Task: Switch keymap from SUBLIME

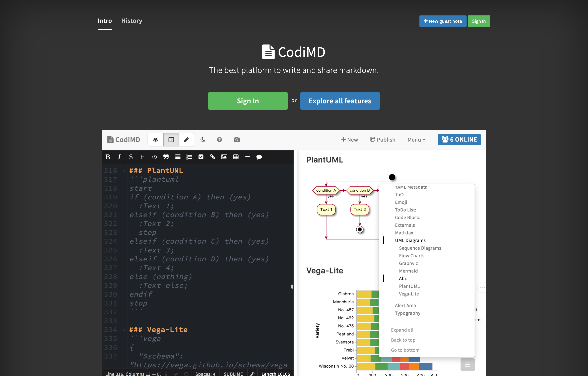Action: click(233, 374)
